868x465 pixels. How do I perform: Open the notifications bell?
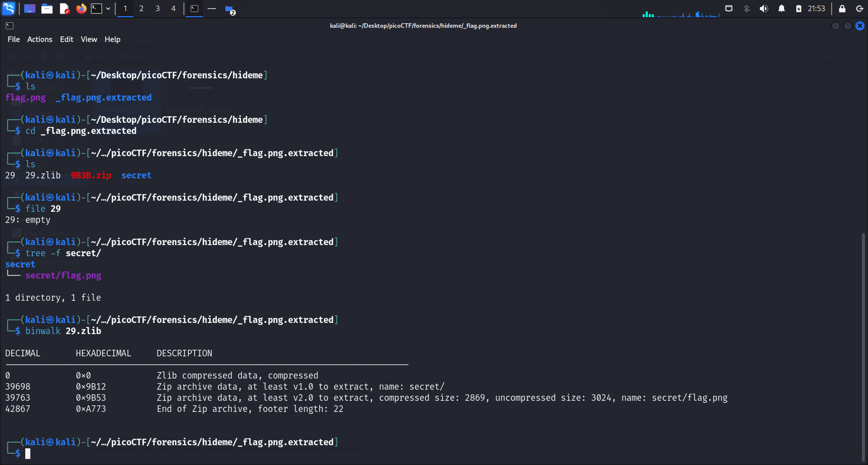[782, 9]
